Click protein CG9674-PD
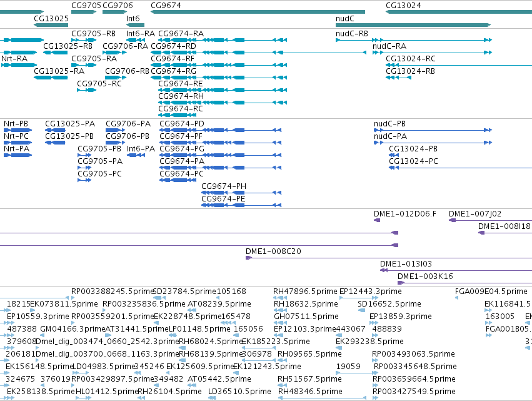The width and height of the screenshot is (532, 401). click(x=182, y=124)
